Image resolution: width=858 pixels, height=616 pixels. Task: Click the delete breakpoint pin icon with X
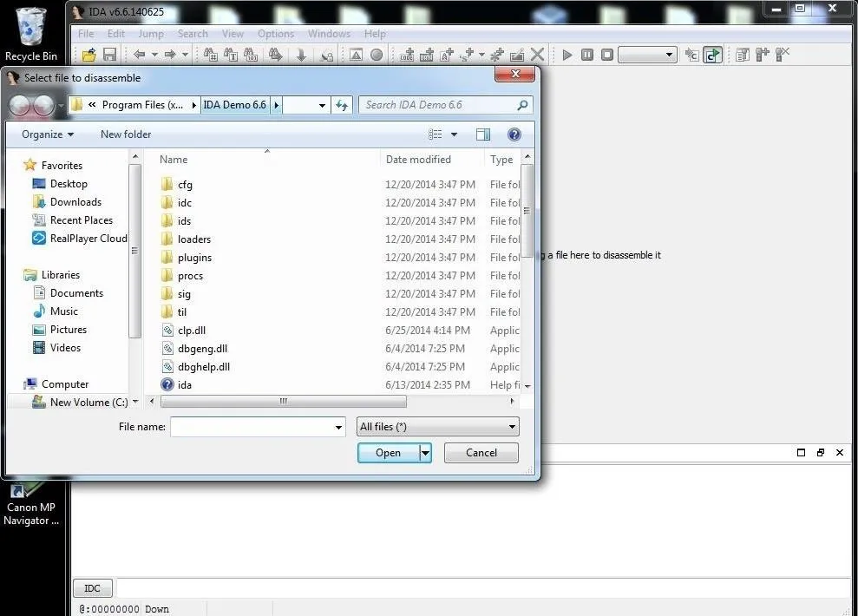click(783, 54)
